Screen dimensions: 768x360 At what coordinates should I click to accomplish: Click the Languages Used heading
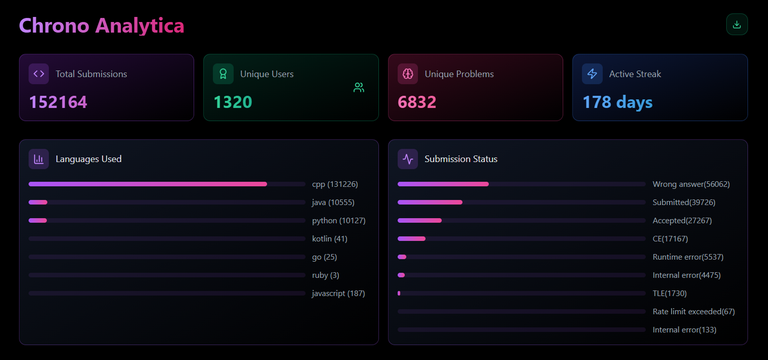coord(89,159)
